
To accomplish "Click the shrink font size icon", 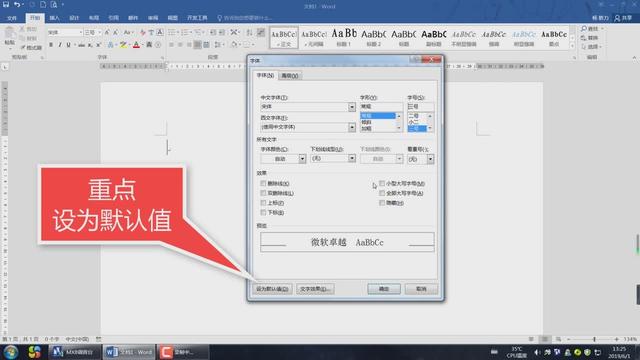I will coord(116,32).
